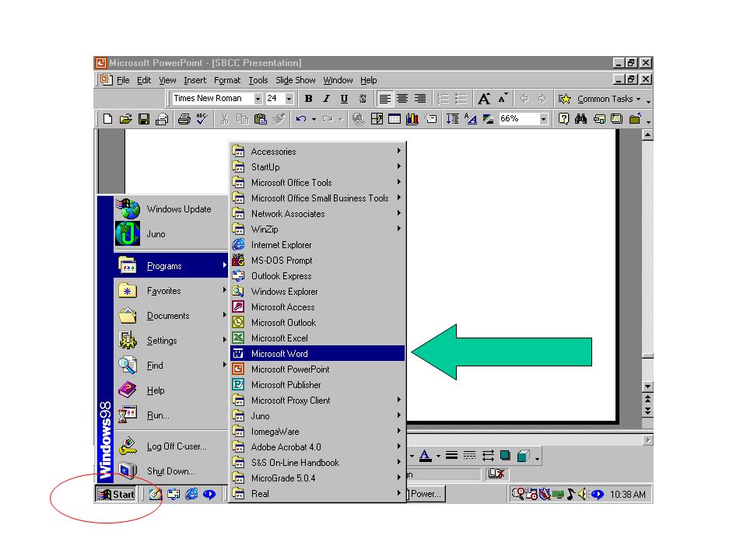Click the Find binoculars icon
The image size is (747, 560).
pyautogui.click(x=580, y=118)
